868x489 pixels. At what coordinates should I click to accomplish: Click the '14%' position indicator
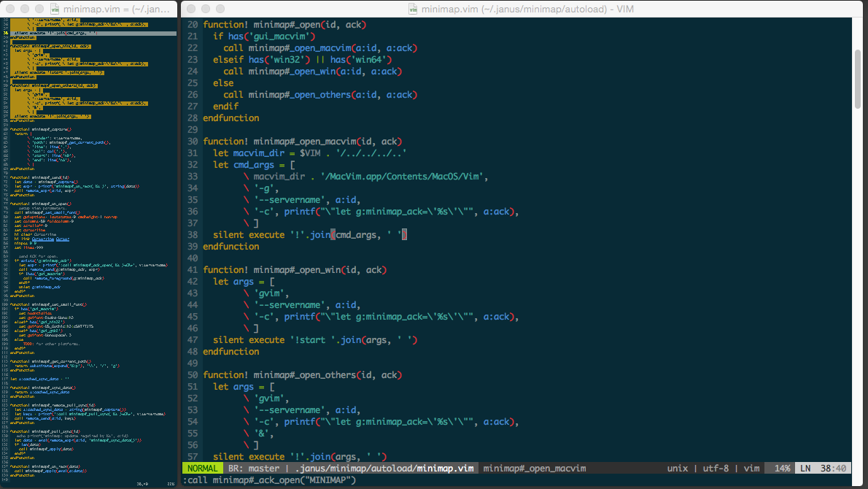tap(782, 469)
